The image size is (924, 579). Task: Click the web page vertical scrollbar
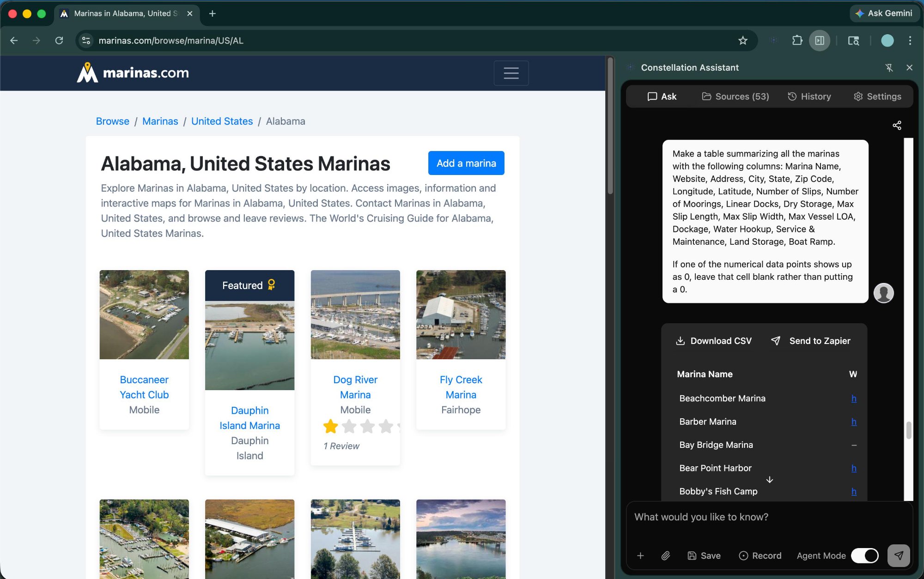(x=610, y=126)
